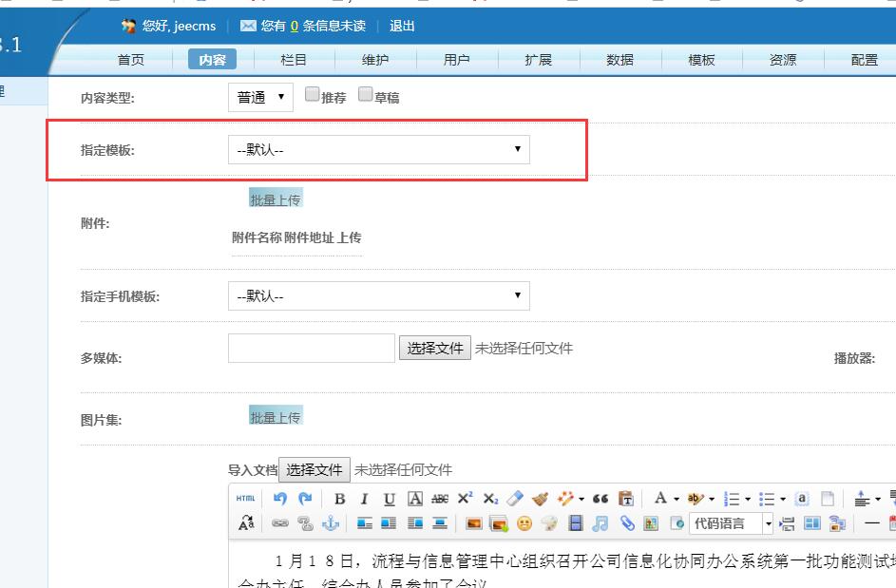Click the paste as plain text icon
The image size is (896, 588).
[626, 499]
